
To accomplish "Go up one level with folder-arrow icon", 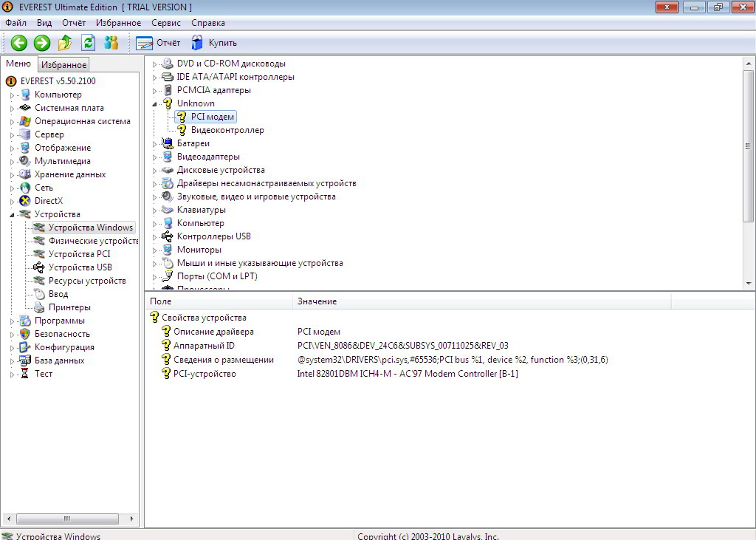I will click(x=65, y=43).
